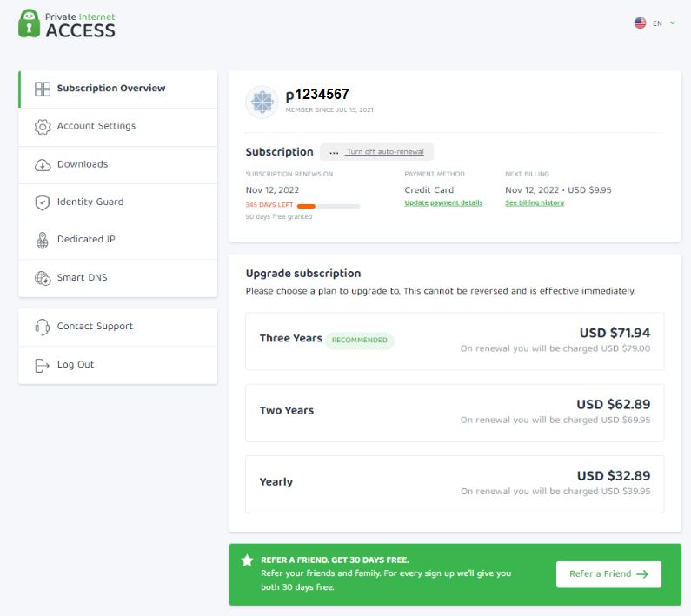
Task: Open Downloads menu item
Action: (83, 164)
